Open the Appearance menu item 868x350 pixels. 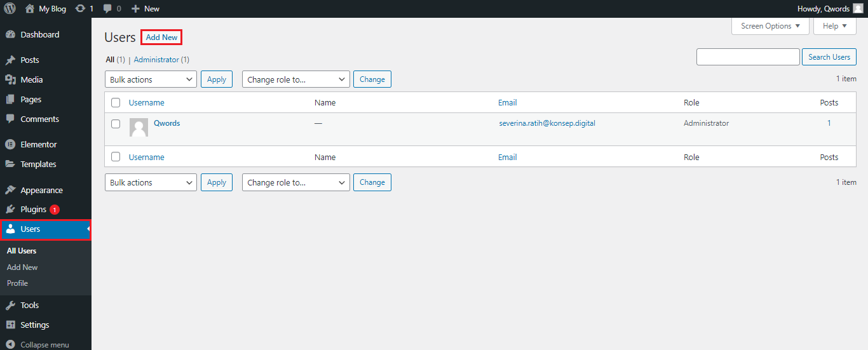[x=46, y=190]
